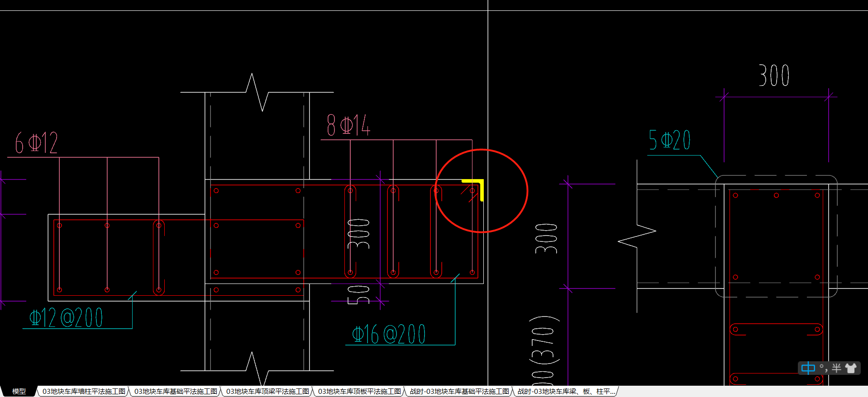Select the 5Φ20 rebar annotation text
This screenshot has height=397, width=868.
(x=669, y=140)
